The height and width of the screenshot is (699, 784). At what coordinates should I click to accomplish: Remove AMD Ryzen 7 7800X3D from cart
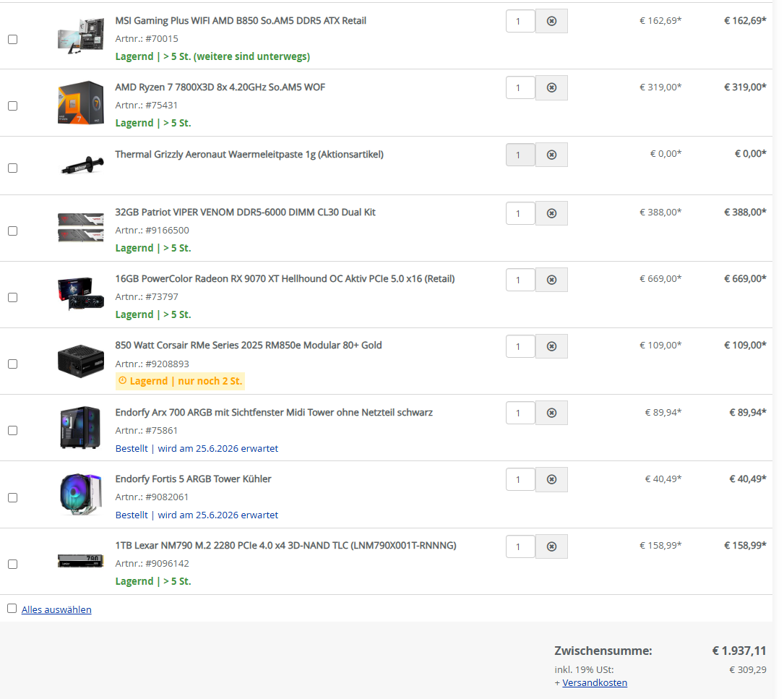click(551, 87)
